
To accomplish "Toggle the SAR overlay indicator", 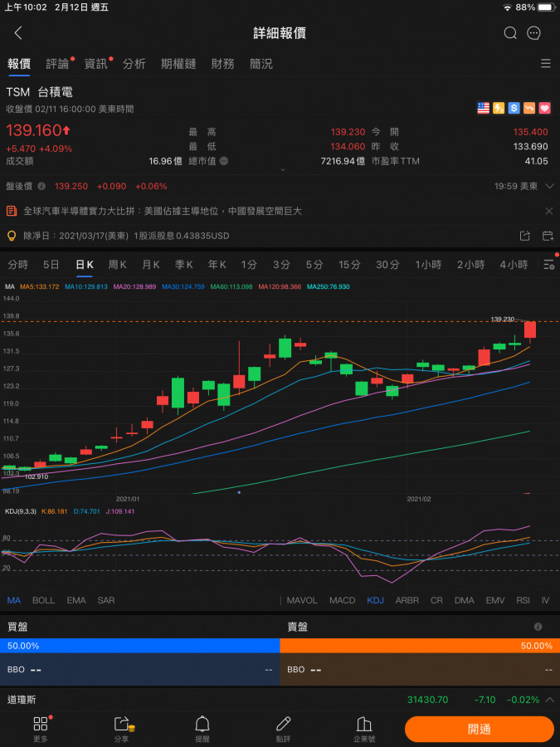I will (105, 600).
